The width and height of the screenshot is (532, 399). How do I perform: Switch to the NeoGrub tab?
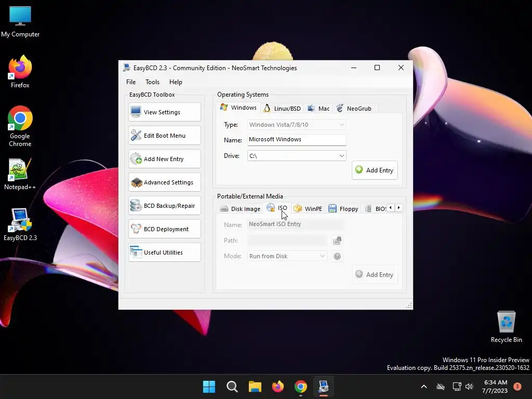pyautogui.click(x=354, y=109)
